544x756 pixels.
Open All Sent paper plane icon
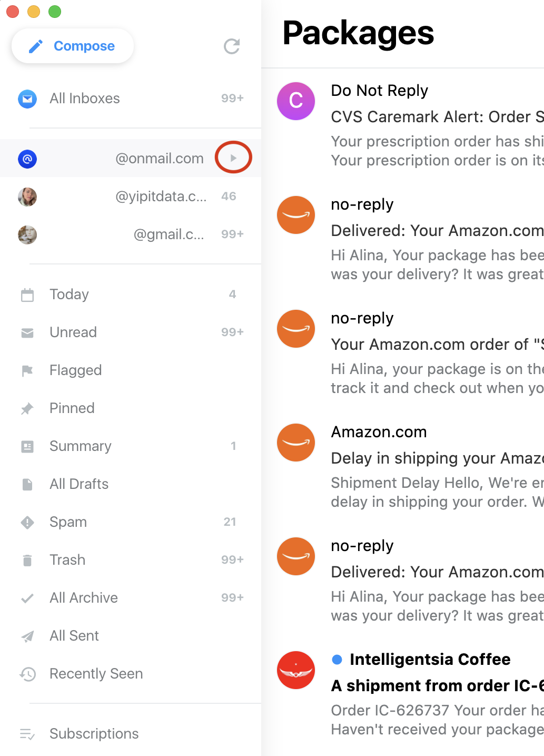tap(27, 636)
